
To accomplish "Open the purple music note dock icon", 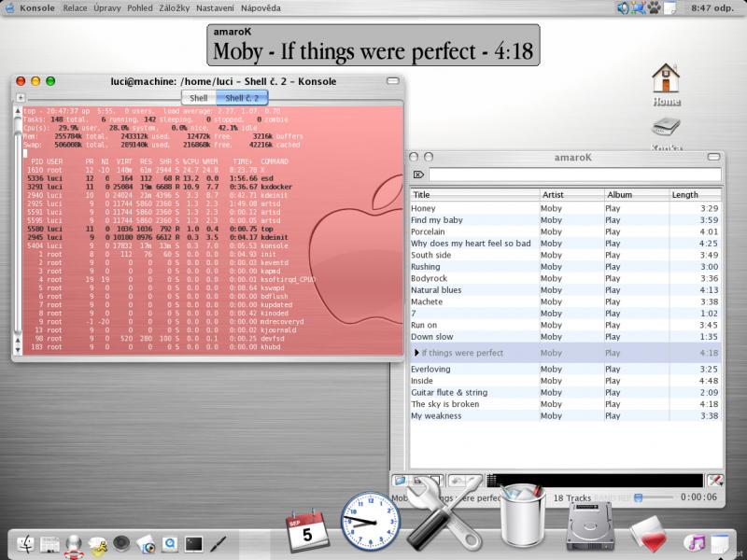I will point(695,543).
